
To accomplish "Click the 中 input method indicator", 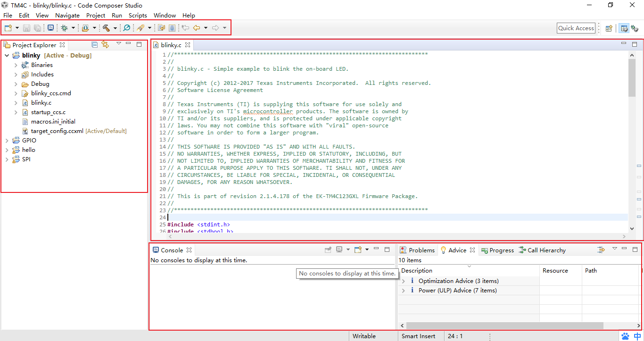I will tap(637, 336).
